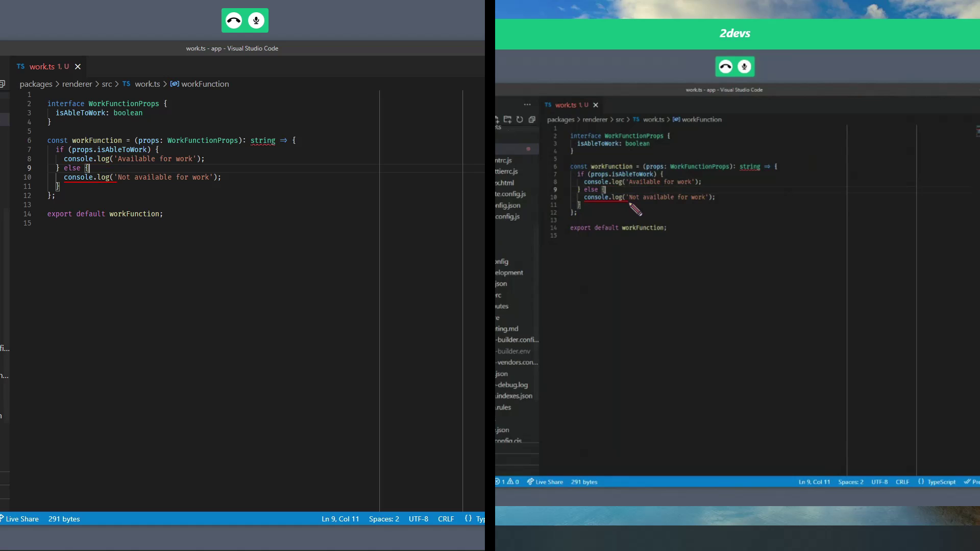
Task: Click the minimap at right editor edge
Action: point(977,131)
